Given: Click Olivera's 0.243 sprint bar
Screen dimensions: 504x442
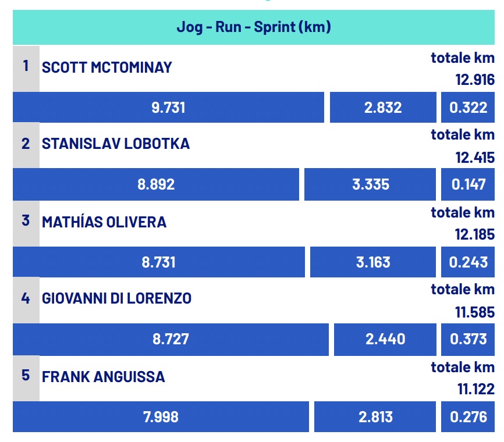Looking at the screenshot, I should point(468,262).
